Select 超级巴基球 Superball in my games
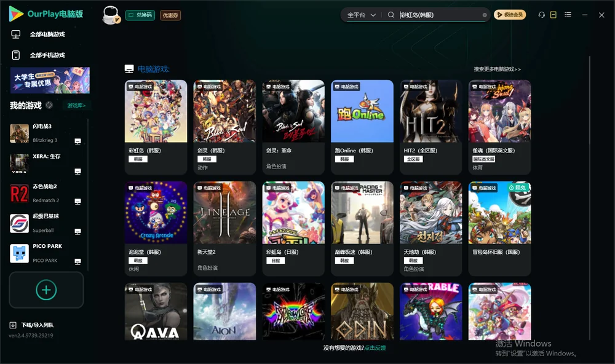The image size is (615, 364). [45, 224]
